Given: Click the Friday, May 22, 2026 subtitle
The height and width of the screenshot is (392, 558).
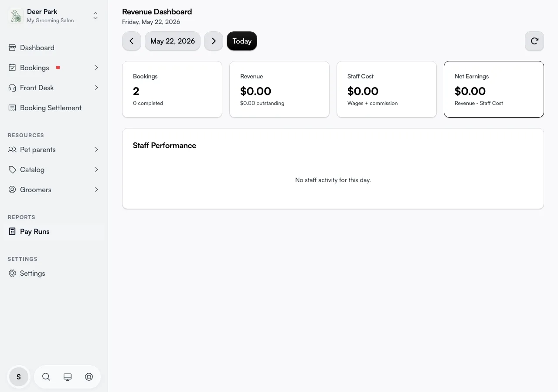Looking at the screenshot, I should pyautogui.click(x=151, y=22).
